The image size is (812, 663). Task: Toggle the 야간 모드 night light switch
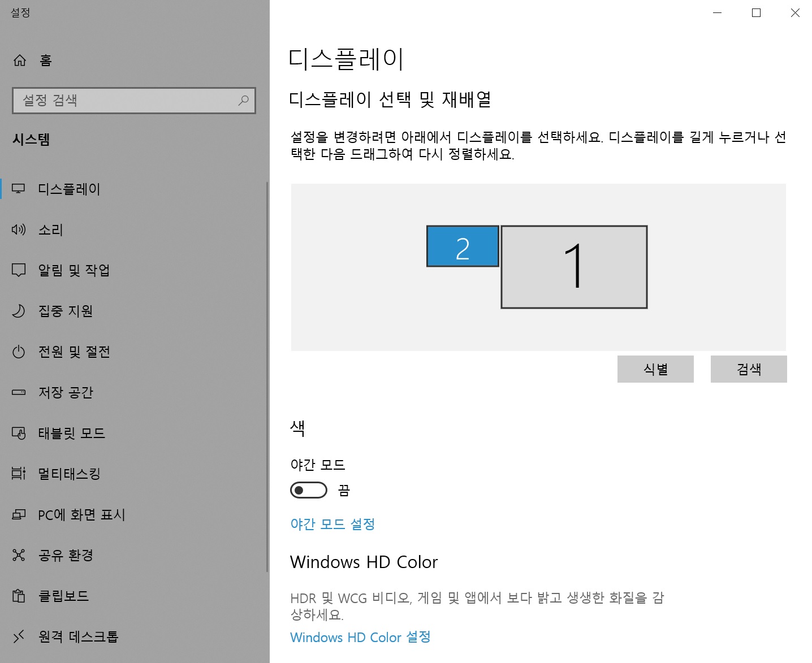pos(309,490)
